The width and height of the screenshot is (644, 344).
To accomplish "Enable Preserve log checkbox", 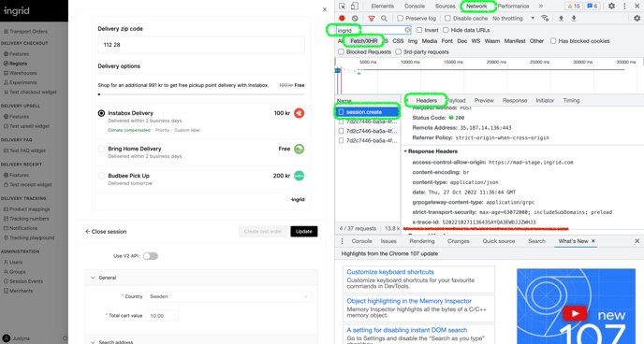I will click(x=400, y=19).
